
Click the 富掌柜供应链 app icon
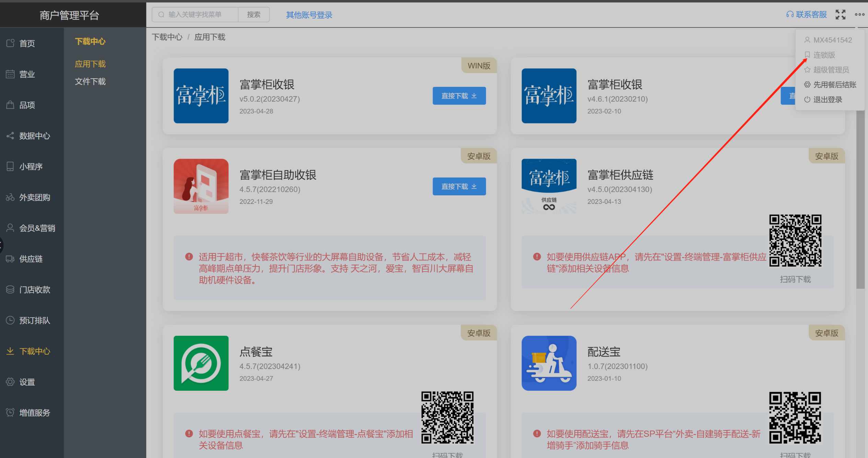pyautogui.click(x=549, y=186)
